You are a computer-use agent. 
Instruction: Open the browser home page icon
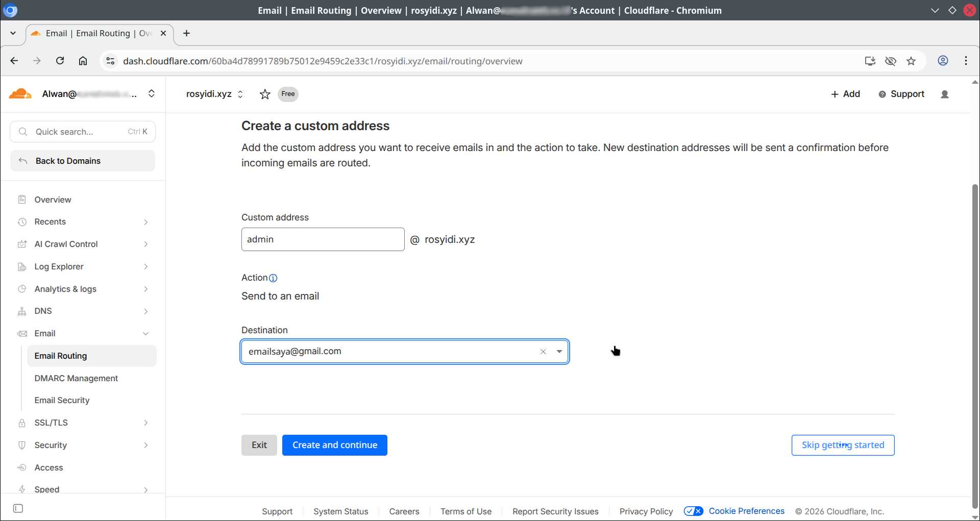(x=83, y=61)
